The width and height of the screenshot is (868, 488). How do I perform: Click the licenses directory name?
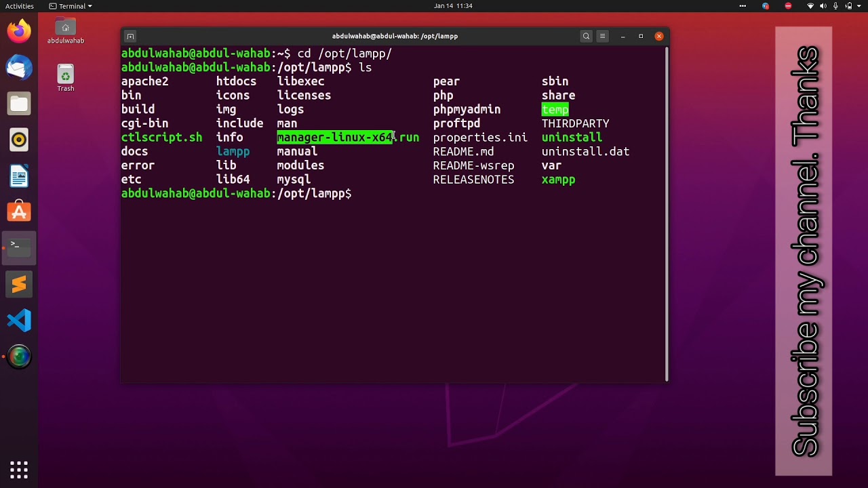point(304,96)
